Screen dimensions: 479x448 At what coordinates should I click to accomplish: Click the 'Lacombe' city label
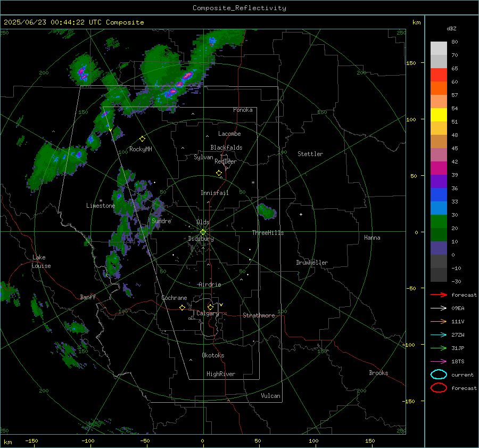[x=229, y=134]
